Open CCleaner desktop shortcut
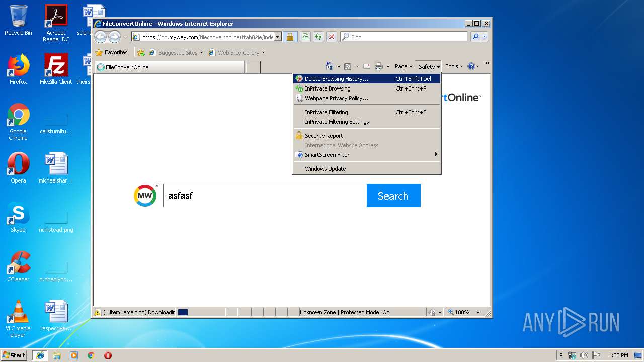The width and height of the screenshot is (644, 362). 18,266
